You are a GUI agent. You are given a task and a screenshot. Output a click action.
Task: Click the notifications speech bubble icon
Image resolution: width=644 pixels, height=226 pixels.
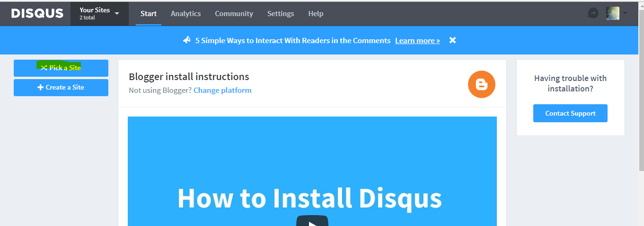593,13
